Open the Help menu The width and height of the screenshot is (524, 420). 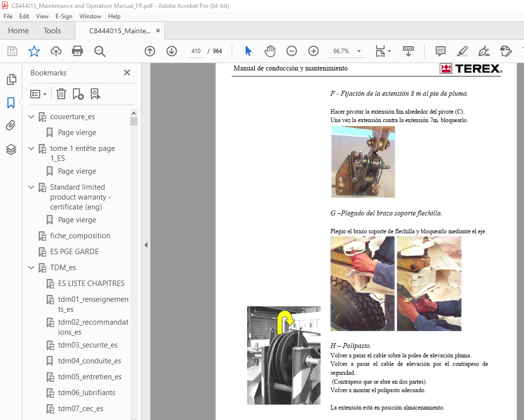point(114,16)
